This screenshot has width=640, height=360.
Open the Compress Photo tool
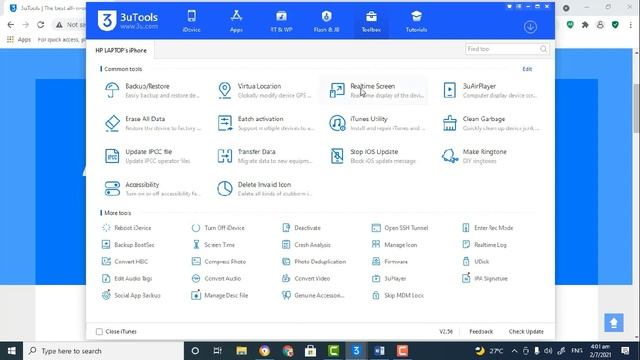pos(219,262)
